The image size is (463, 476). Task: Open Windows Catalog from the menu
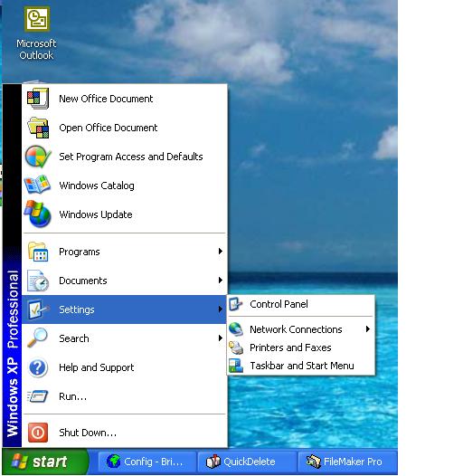pos(125,186)
